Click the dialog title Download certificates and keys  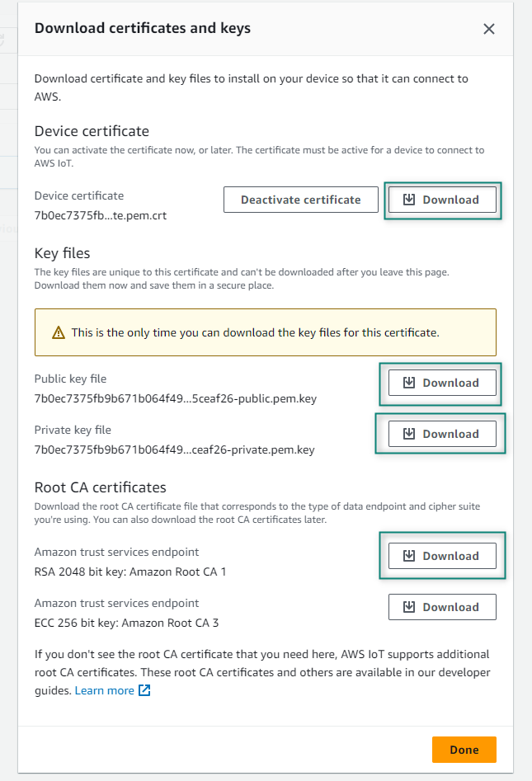pyautogui.click(x=142, y=28)
